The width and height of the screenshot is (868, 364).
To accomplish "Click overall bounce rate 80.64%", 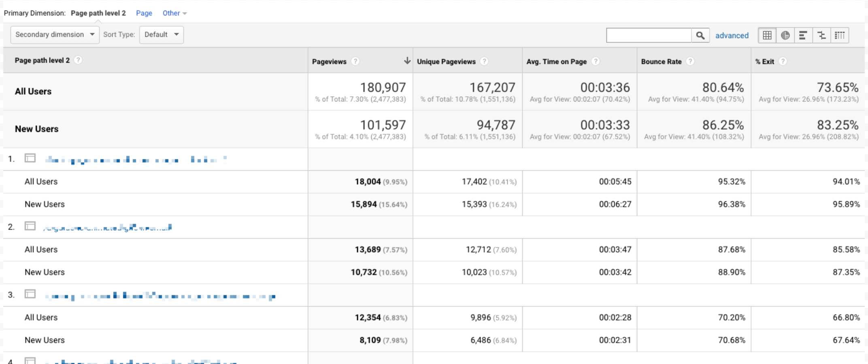I will click(x=723, y=87).
